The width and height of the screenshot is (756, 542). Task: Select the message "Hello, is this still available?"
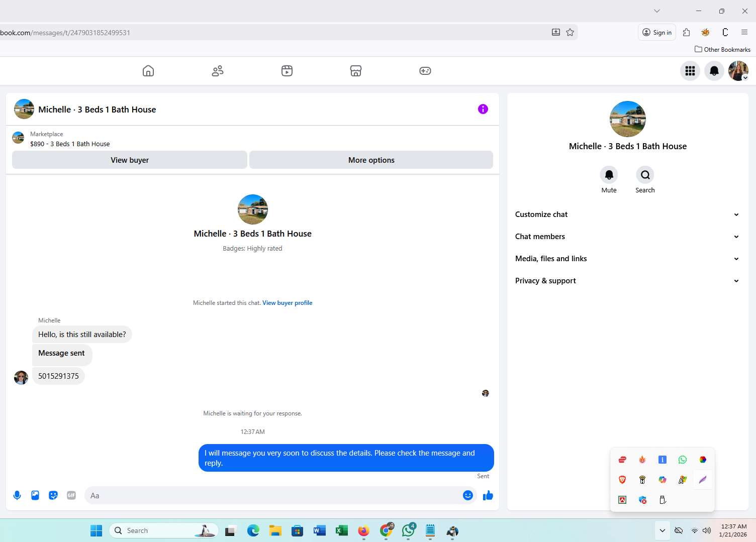82,335
